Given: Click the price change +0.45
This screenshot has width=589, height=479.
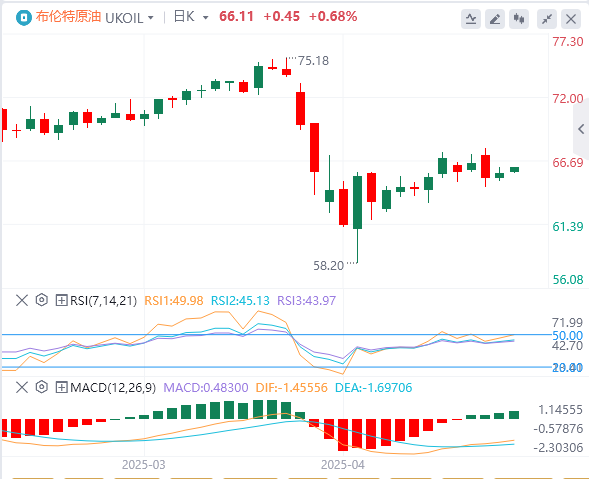Looking at the screenshot, I should click(282, 17).
